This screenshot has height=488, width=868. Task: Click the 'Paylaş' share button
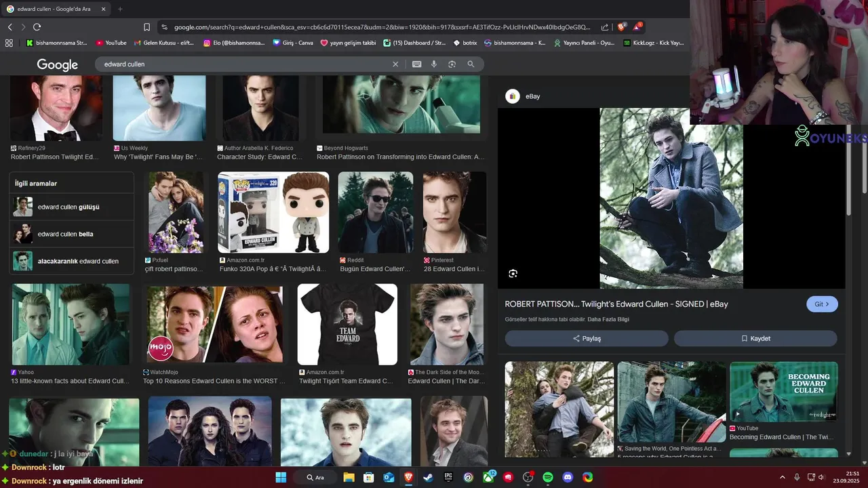click(587, 338)
